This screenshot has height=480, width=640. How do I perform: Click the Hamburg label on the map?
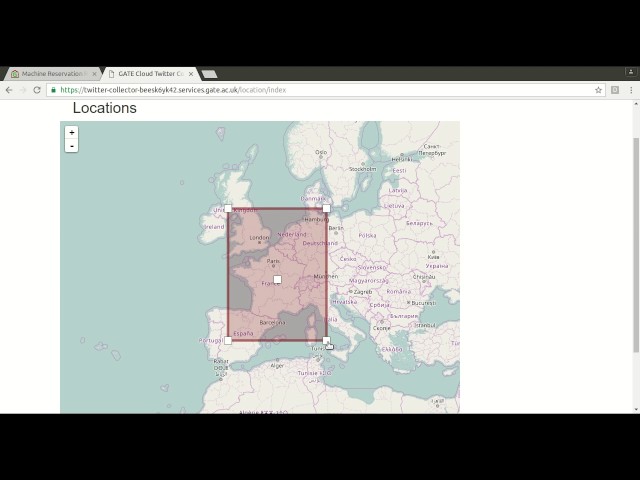316,219
